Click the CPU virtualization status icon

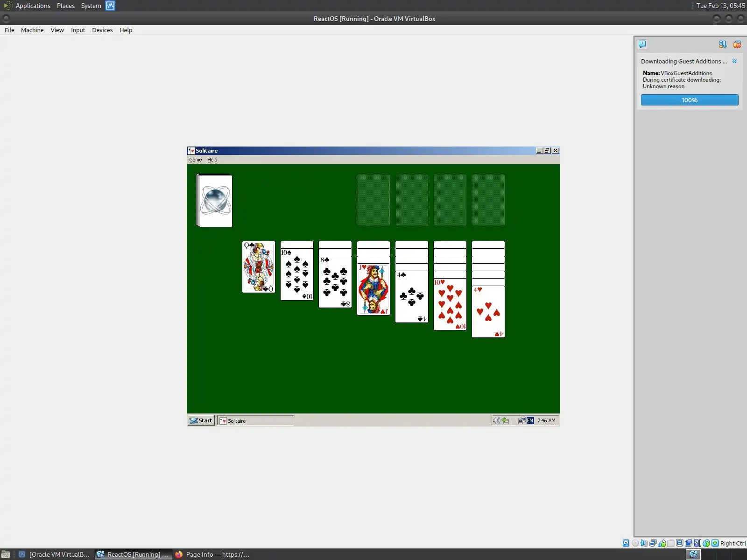tap(697, 543)
